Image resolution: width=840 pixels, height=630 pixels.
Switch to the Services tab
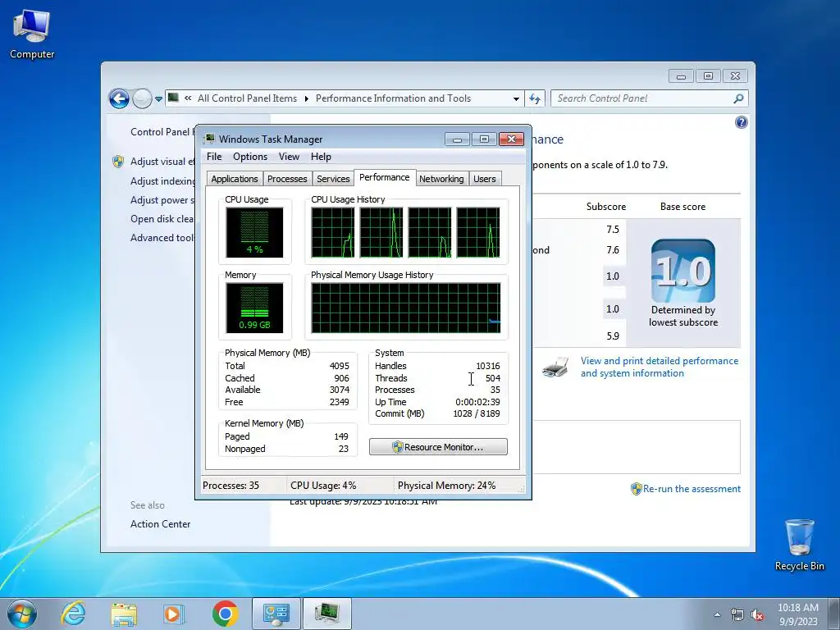pos(333,179)
